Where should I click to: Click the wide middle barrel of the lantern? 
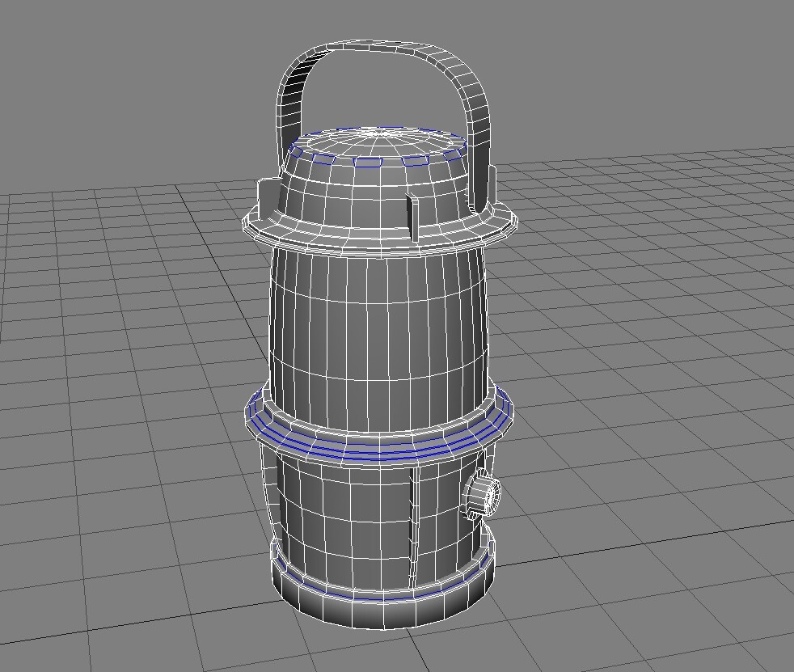pyautogui.click(x=372, y=323)
